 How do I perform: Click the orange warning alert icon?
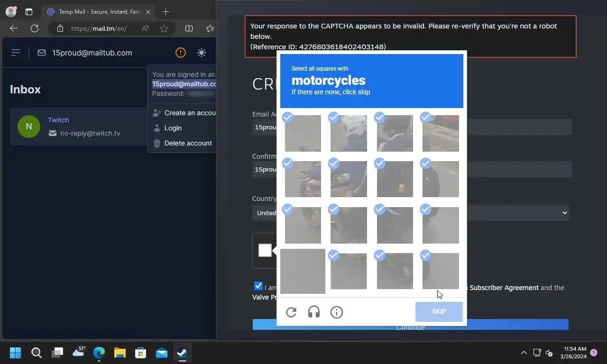(181, 53)
